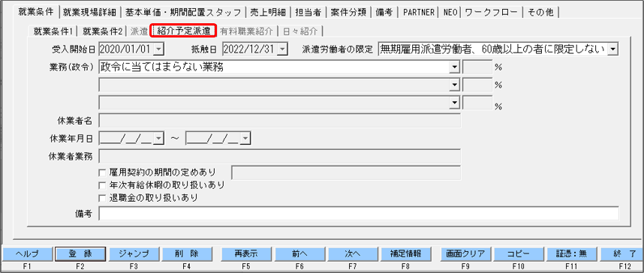Viewport: 644px width, 273px height.
Task: Open 受入開始日 date picker arrow
Action: [x=158, y=49]
